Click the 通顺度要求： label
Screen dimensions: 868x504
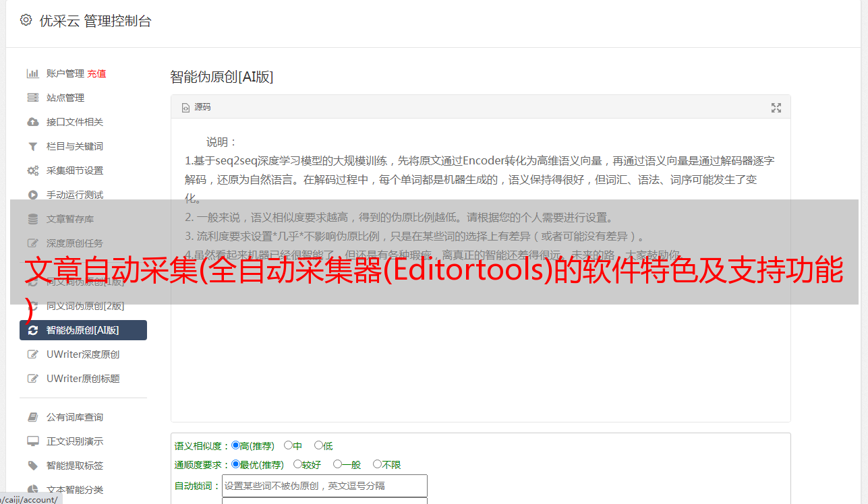coord(202,465)
